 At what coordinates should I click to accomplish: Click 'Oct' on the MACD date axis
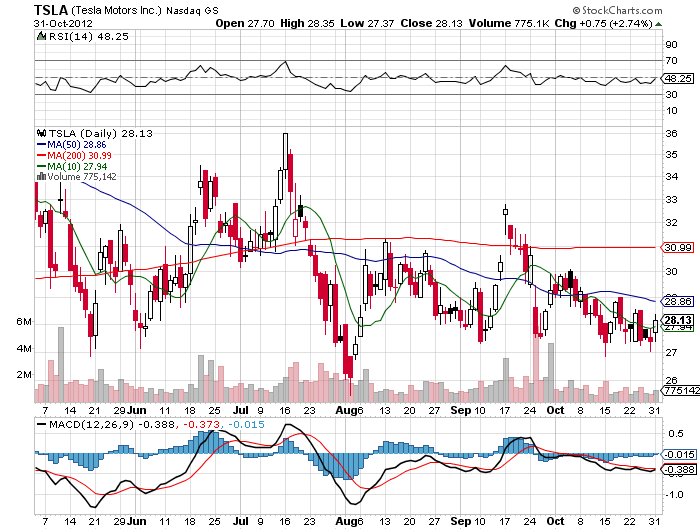(555, 522)
